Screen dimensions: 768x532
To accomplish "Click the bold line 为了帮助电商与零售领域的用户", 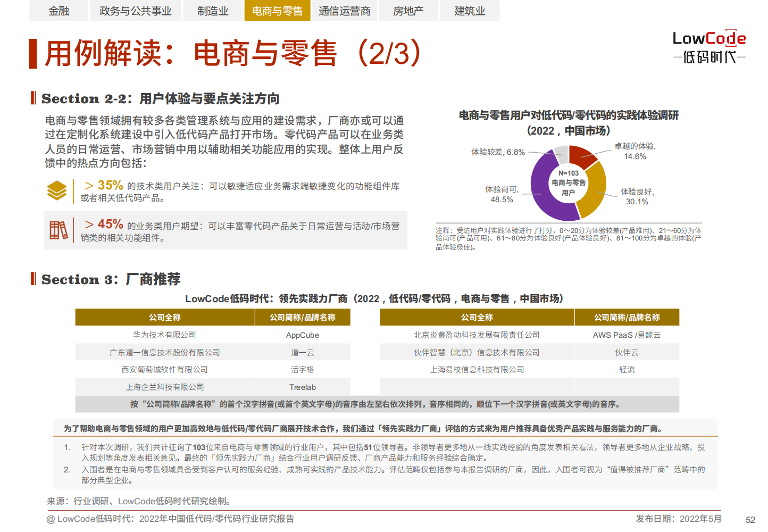I will (363, 428).
